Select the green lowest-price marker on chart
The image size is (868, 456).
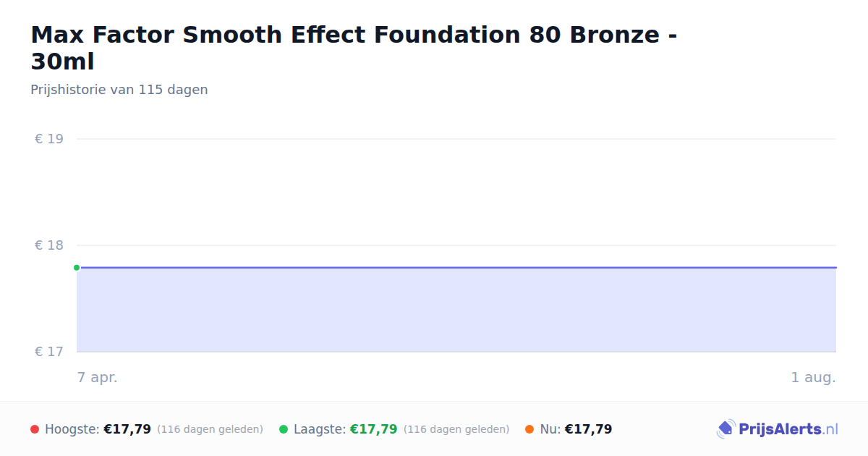coord(77,268)
